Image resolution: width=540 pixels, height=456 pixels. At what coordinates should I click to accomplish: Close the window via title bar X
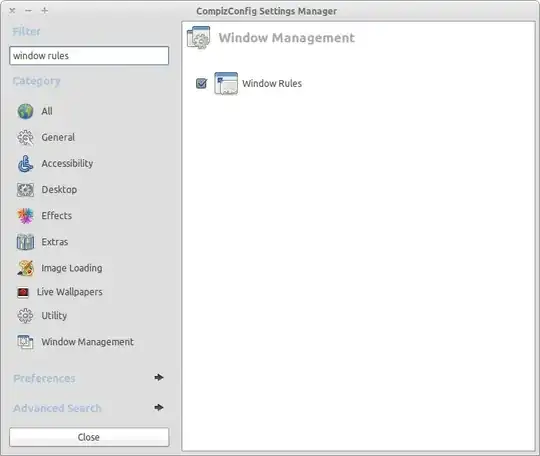(x=12, y=11)
